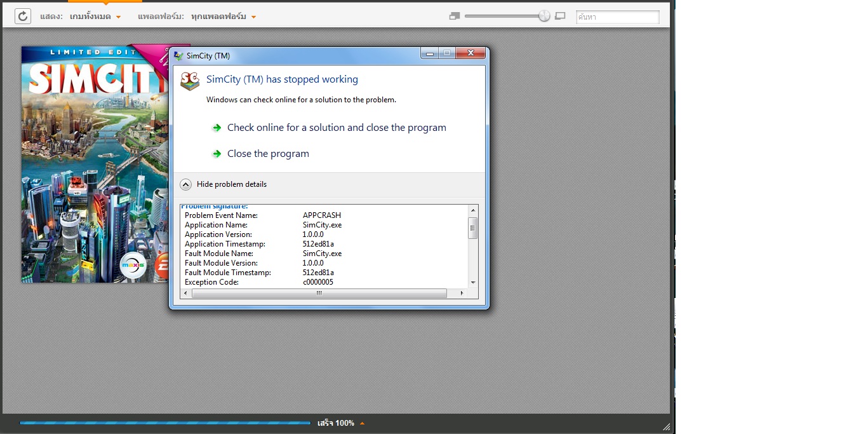Click the 512ed81a value beside Application Timestamp
Image resolution: width=868 pixels, height=434 pixels.
point(318,244)
